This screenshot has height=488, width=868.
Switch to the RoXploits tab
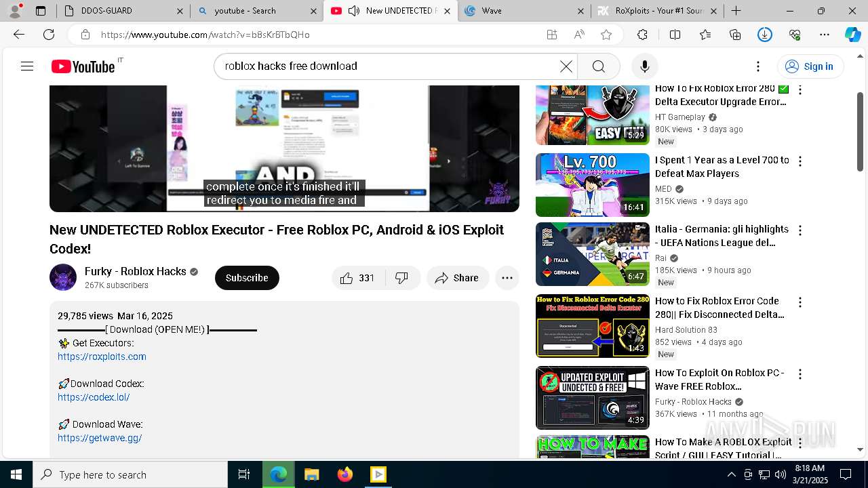click(x=658, y=11)
